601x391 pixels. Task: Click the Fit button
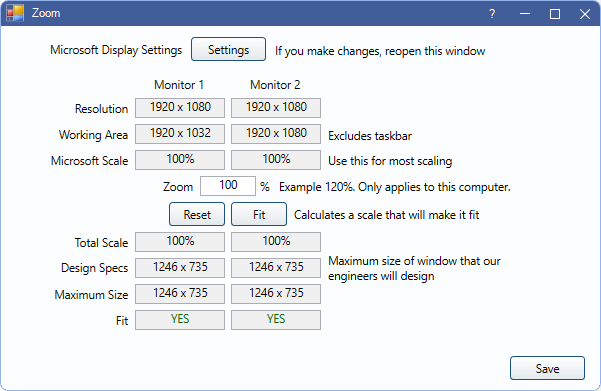(x=259, y=214)
